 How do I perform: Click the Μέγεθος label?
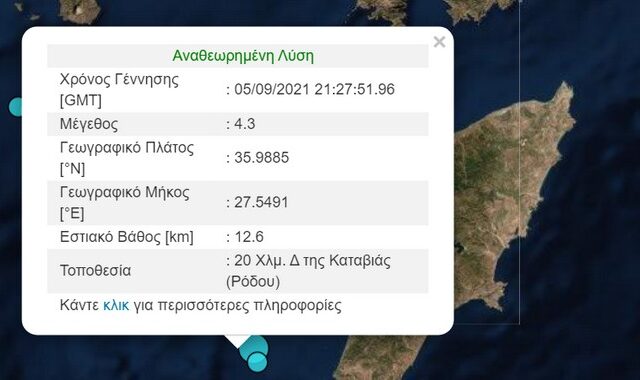[89, 124]
